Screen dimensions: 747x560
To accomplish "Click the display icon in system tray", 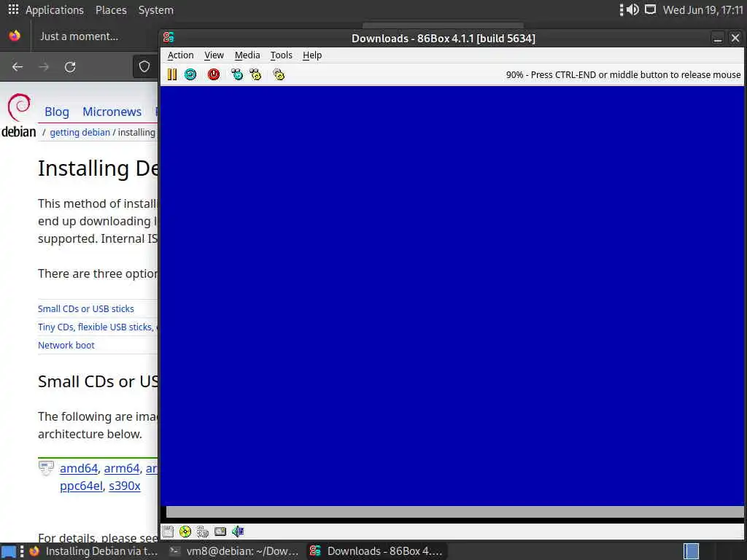I will click(650, 9).
